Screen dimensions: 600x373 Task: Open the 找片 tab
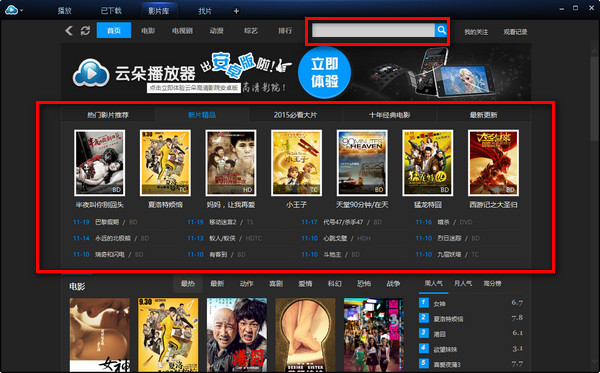[205, 11]
